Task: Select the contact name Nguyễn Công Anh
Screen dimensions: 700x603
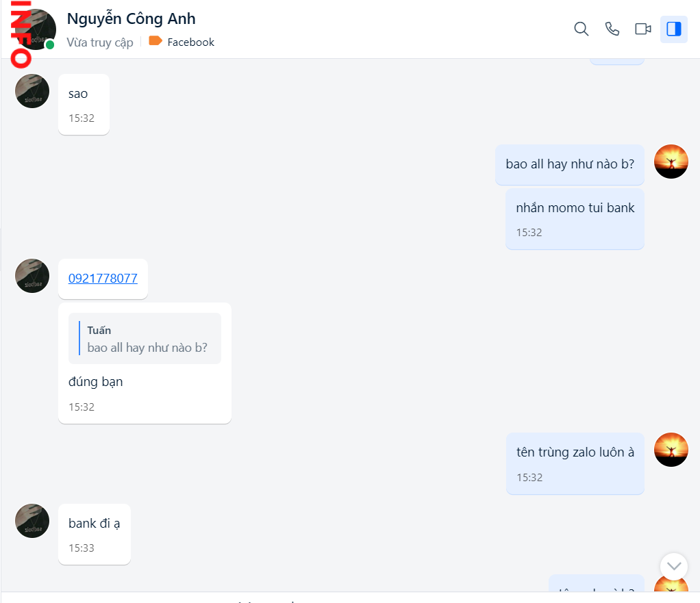Action: coord(130,18)
